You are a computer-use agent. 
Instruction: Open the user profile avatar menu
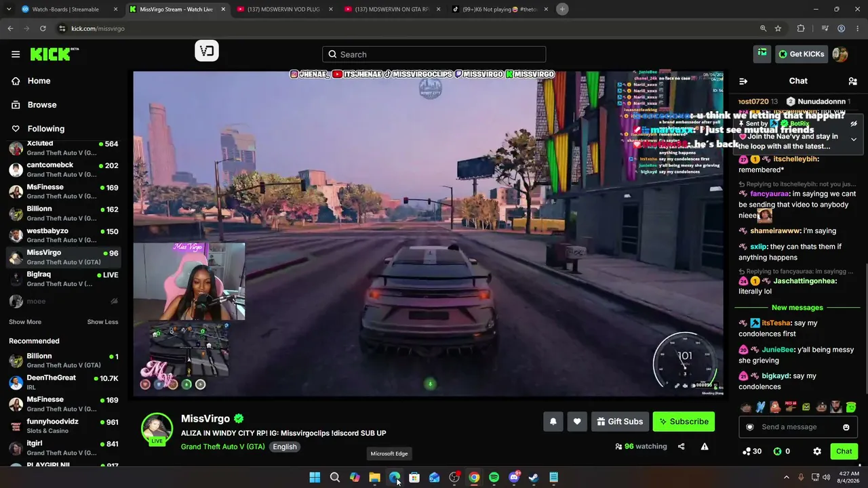840,54
